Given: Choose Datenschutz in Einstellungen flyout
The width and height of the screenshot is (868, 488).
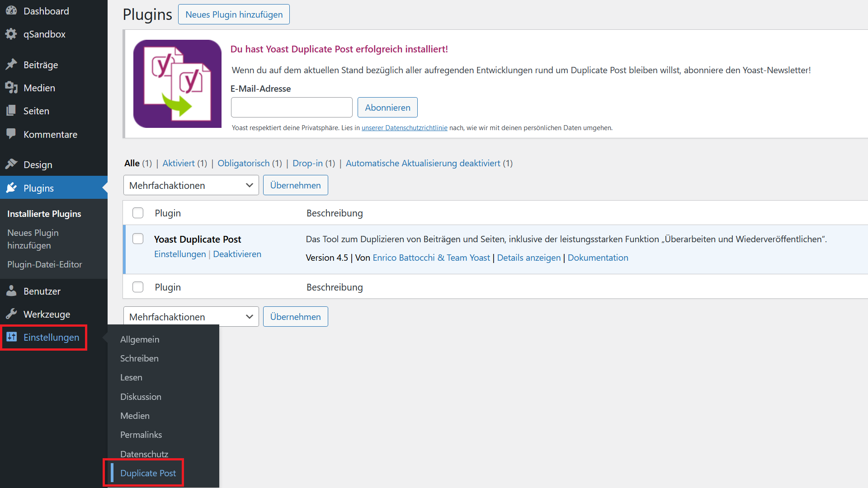Looking at the screenshot, I should pos(144,454).
